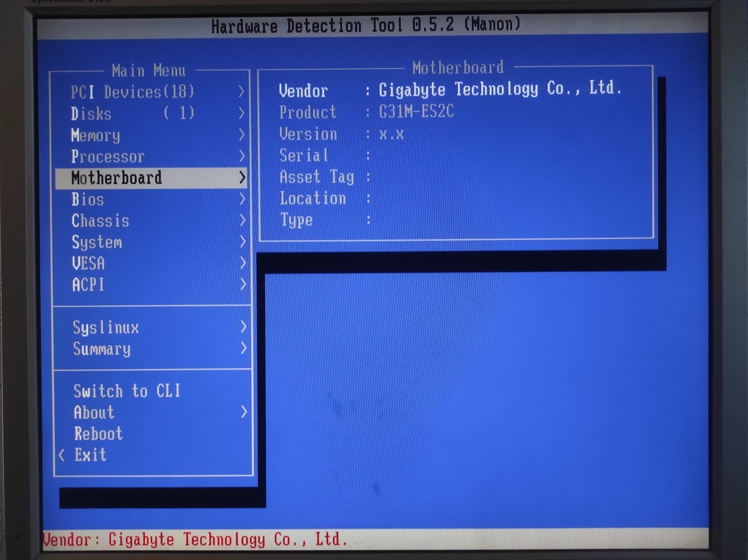Click the back arrow left of Exit
748x560 pixels.
[x=61, y=455]
